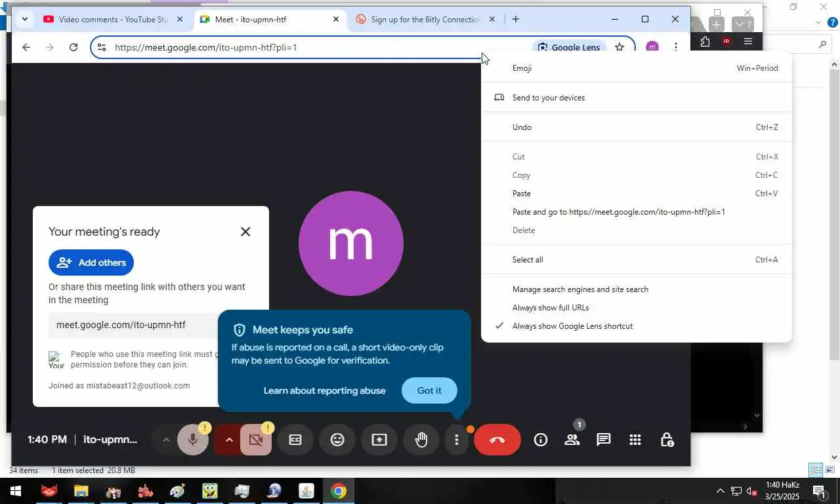Open a new Chrome tab with plus
840x504 pixels.
[x=516, y=19]
